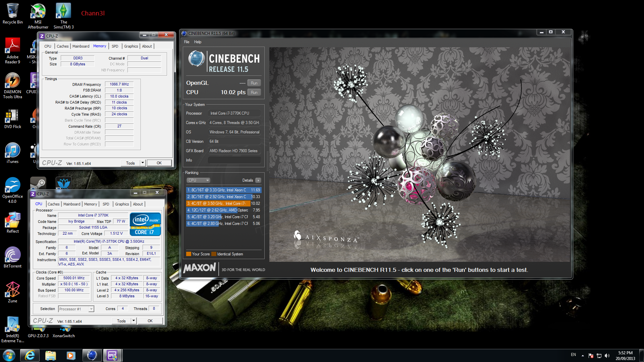The image size is (644, 362).
Task: Open CPU ranking dropdown in Cinebench
Action: click(x=198, y=180)
